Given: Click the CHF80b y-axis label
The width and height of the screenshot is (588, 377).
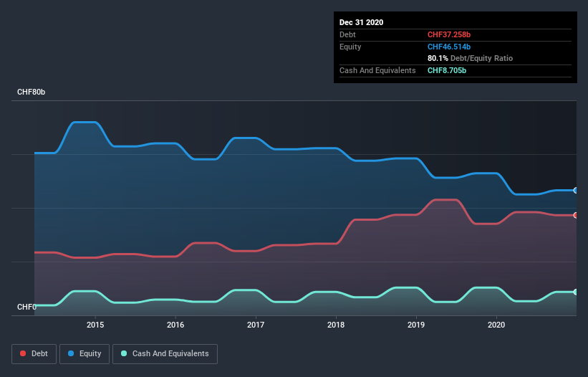Looking at the screenshot, I should [31, 92].
